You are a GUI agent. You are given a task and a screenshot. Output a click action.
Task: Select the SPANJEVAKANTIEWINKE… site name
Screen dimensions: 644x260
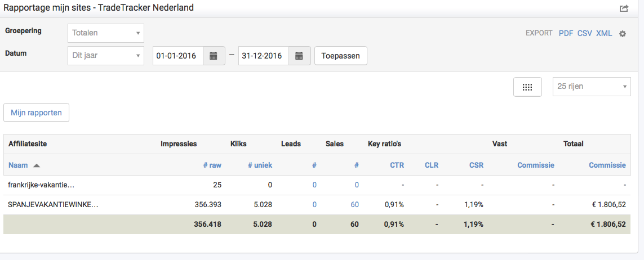[53, 204]
